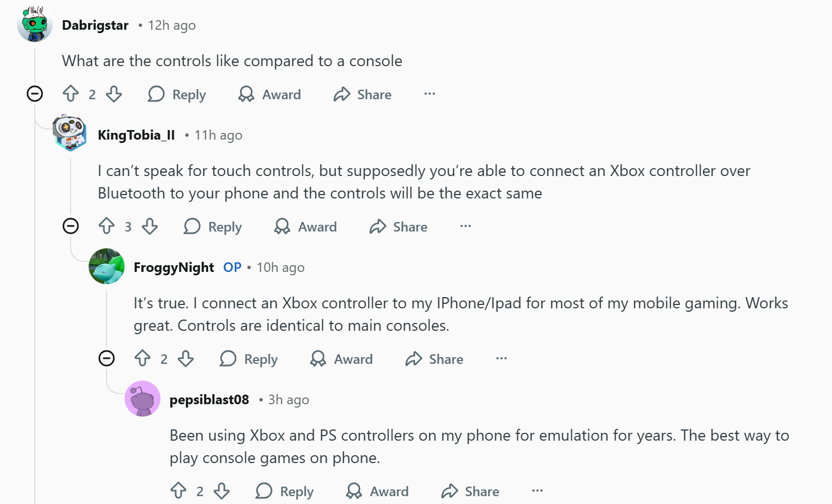The width and height of the screenshot is (832, 504).
Task: Share FroggyNight's comment
Action: 434,359
